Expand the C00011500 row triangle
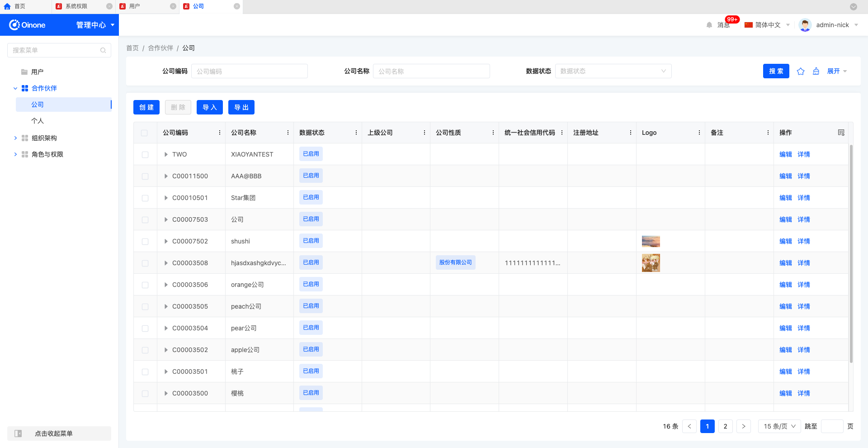This screenshot has width=868, height=448. pos(166,176)
